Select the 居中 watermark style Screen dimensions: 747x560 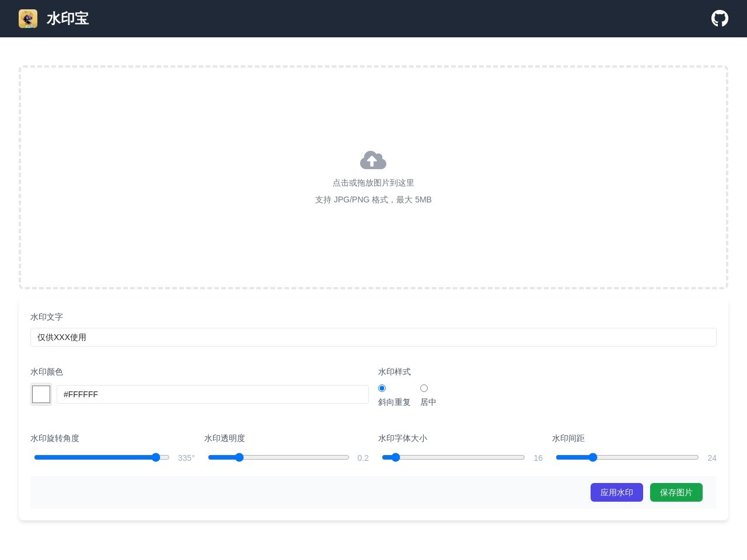coord(424,388)
